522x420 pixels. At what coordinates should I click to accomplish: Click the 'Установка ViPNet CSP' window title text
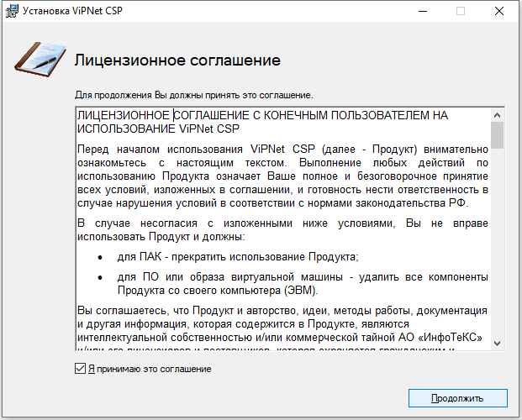(72, 11)
